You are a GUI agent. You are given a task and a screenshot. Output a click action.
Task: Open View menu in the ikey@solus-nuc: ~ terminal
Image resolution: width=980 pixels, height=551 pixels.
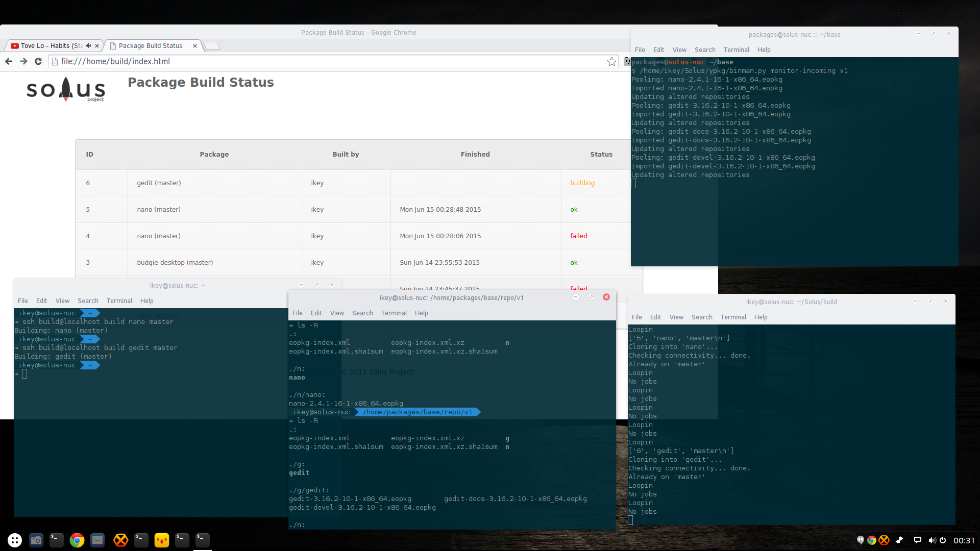click(63, 301)
